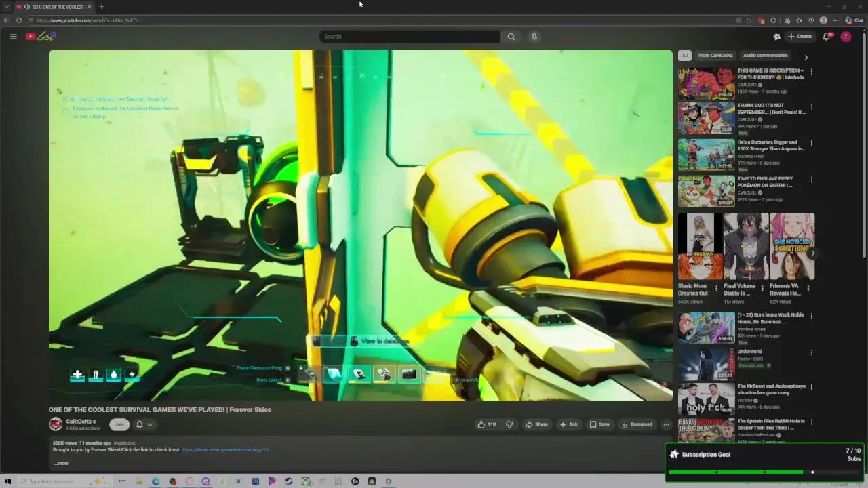Click the Subscription Goal progress bar
Image resolution: width=868 pixels, height=488 pixels.
(x=765, y=472)
